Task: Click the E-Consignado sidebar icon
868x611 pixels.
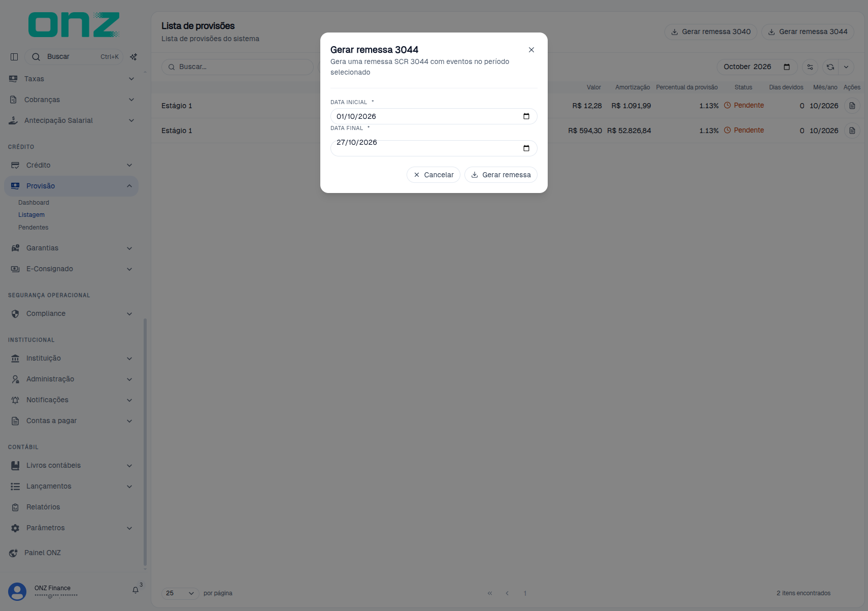Action: (15, 269)
